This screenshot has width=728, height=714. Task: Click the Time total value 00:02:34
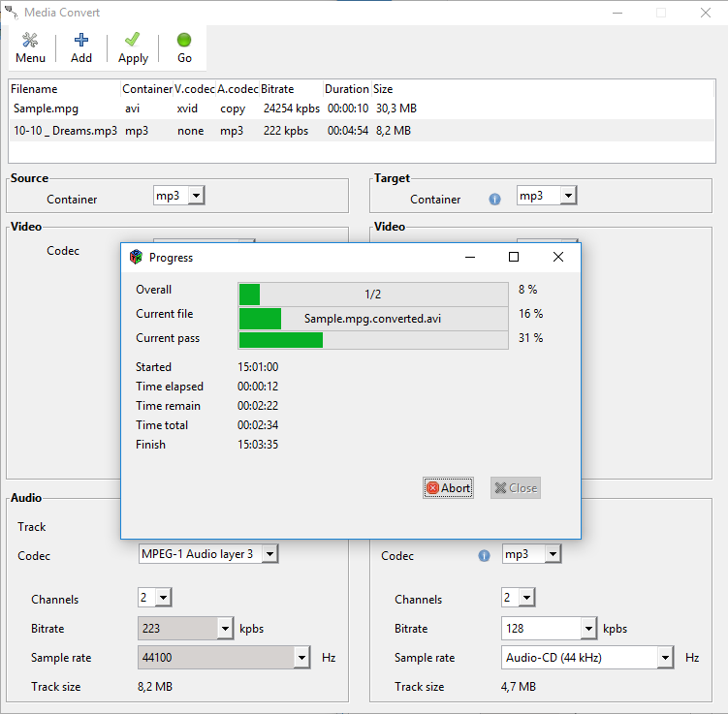tap(258, 425)
